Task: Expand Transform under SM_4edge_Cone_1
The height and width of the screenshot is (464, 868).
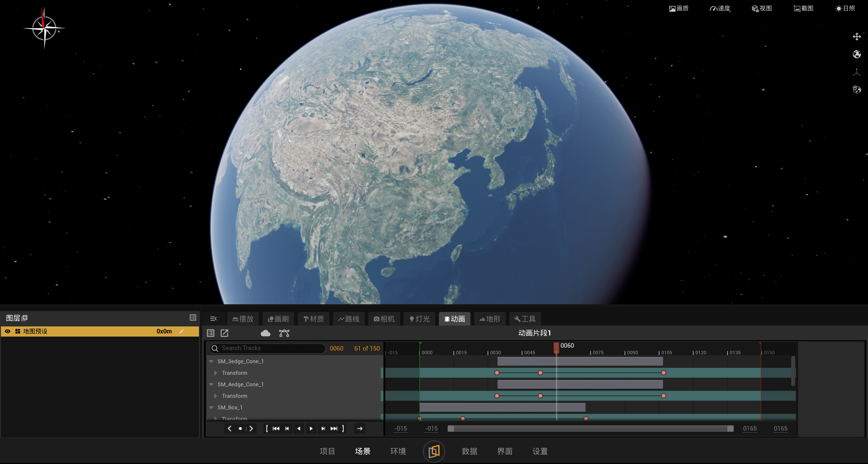Action: tap(216, 396)
